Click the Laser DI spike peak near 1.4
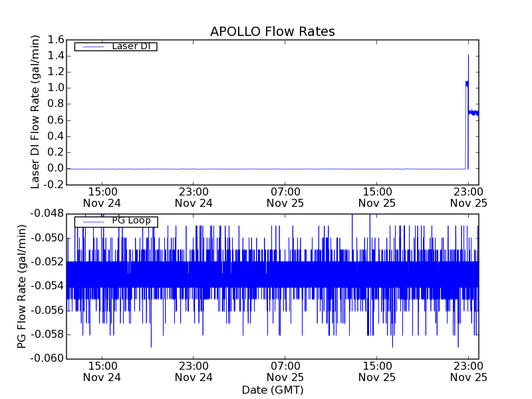 pyautogui.click(x=468, y=56)
